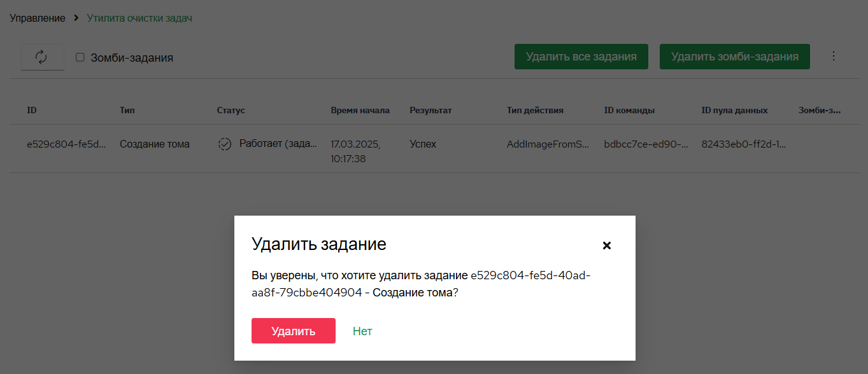The height and width of the screenshot is (374, 868).
Task: Click the Удалить зомби-задания button
Action: pyautogui.click(x=735, y=57)
